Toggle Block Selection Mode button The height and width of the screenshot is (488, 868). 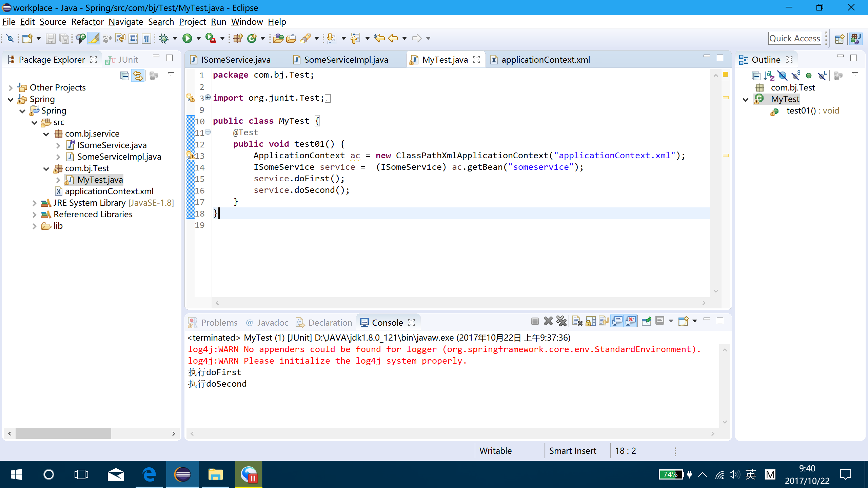(133, 38)
